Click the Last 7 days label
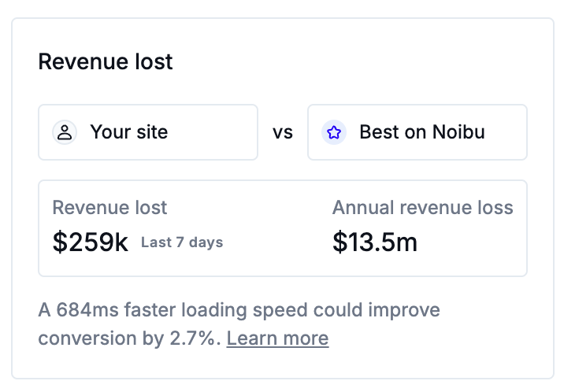 coord(182,242)
